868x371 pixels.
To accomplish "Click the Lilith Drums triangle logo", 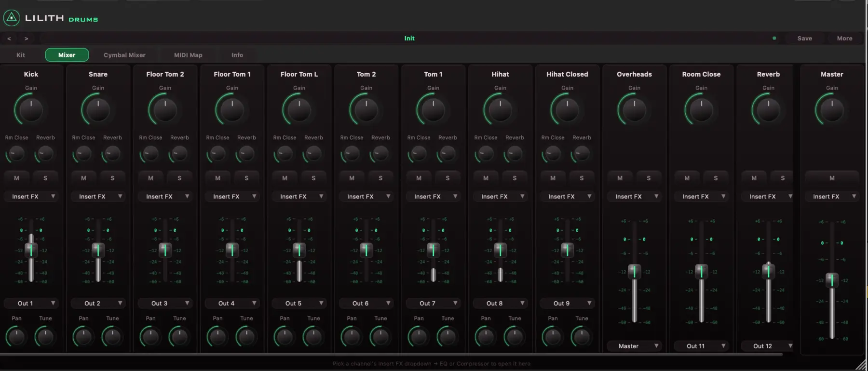I will tap(11, 18).
